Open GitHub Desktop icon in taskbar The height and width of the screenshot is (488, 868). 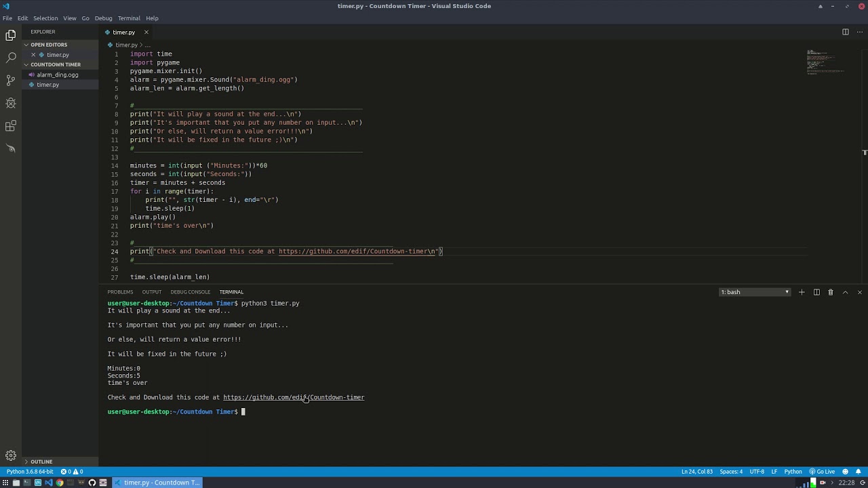pyautogui.click(x=92, y=483)
